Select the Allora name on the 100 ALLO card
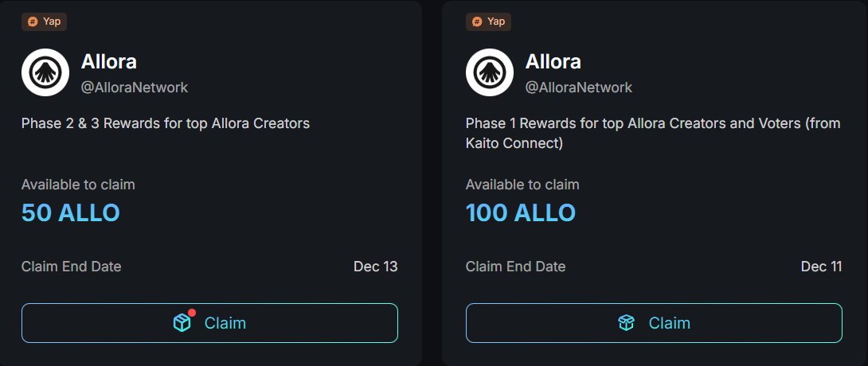This screenshot has width=868, height=366. 553,61
